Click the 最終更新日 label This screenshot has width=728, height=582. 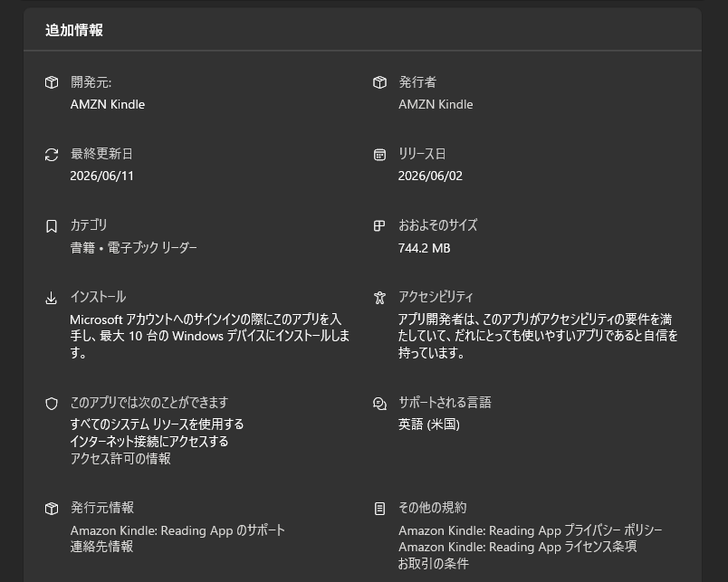pos(101,154)
